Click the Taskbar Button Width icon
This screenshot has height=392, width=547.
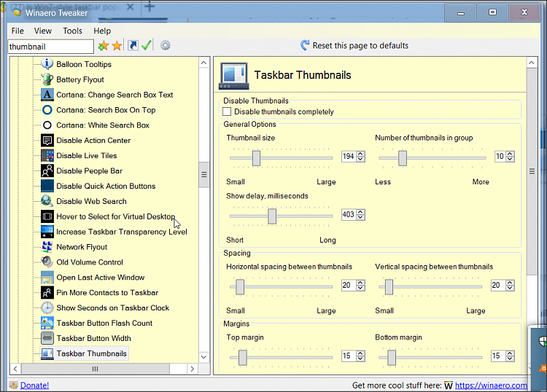point(47,338)
